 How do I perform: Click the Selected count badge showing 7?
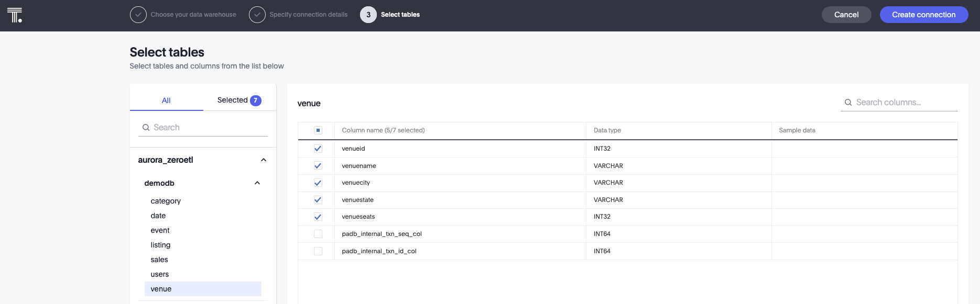(x=256, y=100)
